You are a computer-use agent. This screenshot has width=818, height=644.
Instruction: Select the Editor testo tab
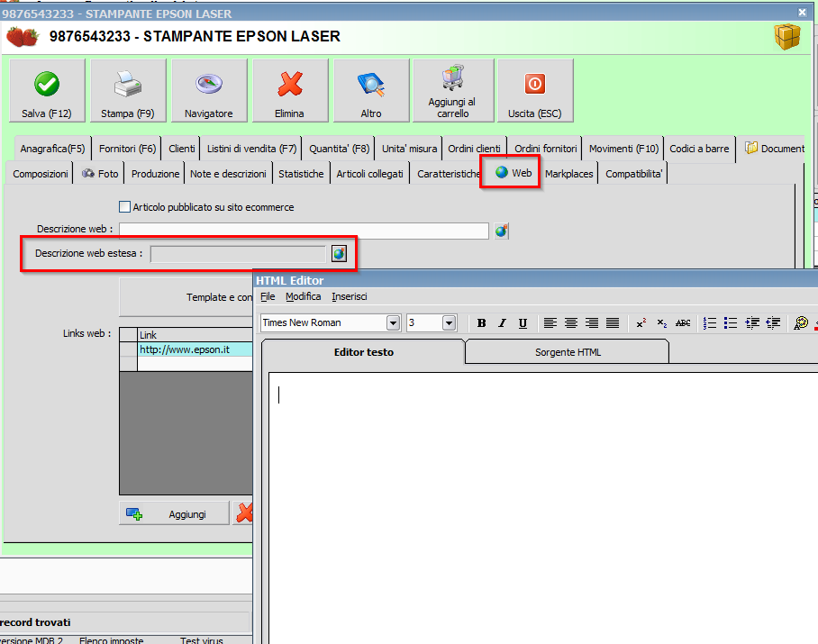pyautogui.click(x=364, y=352)
